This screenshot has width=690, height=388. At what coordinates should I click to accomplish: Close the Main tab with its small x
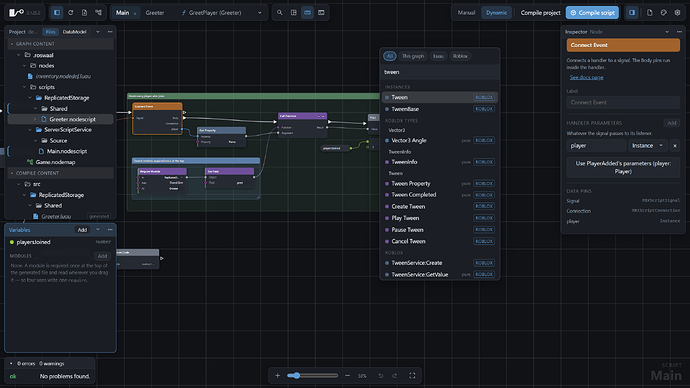[x=135, y=13]
